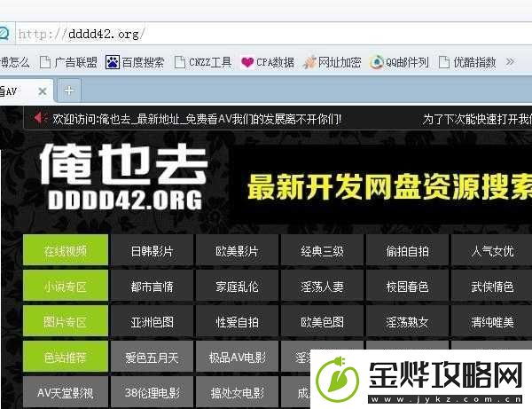The height and width of the screenshot is (409, 532).
Task: Open the 人气女优 section
Action: point(492,250)
